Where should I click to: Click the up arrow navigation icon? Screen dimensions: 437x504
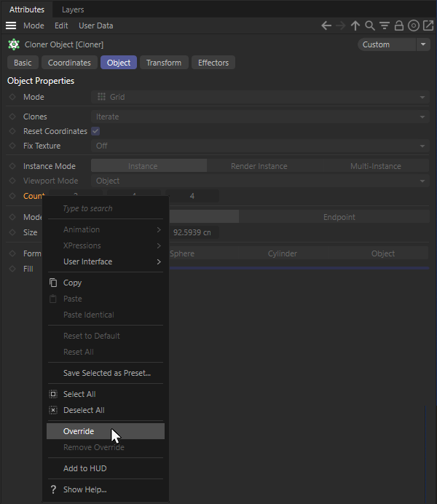[355, 25]
